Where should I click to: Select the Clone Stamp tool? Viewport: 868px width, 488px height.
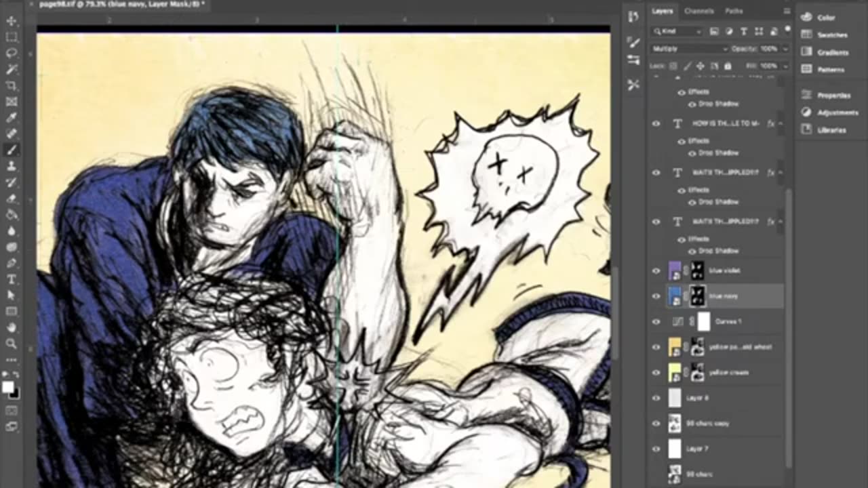click(12, 167)
